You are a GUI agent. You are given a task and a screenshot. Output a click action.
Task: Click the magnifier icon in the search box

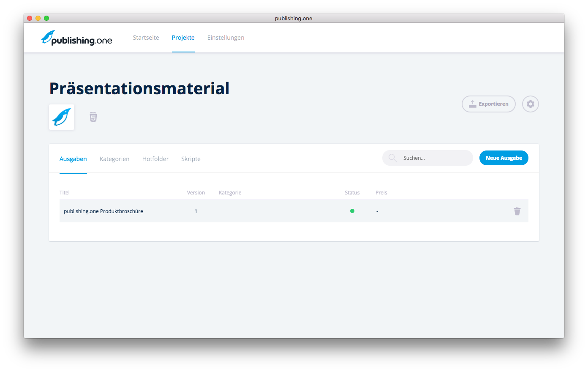[x=392, y=158]
